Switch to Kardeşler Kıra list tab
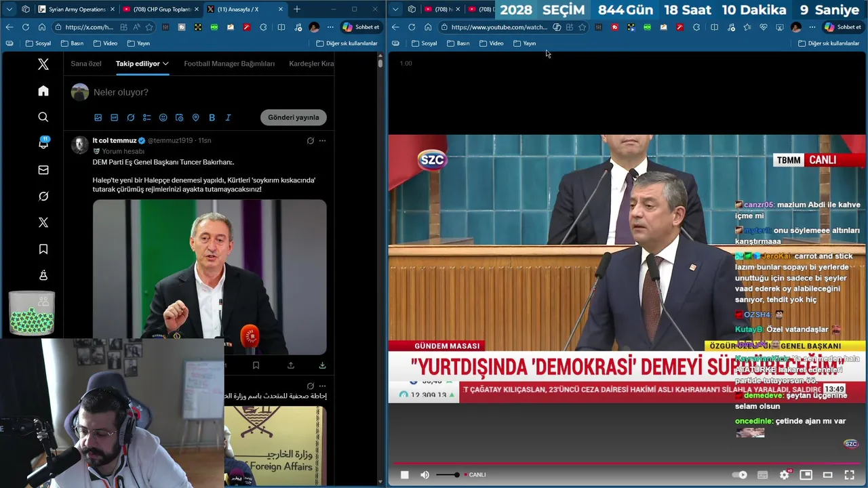This screenshot has height=488, width=868. [311, 64]
